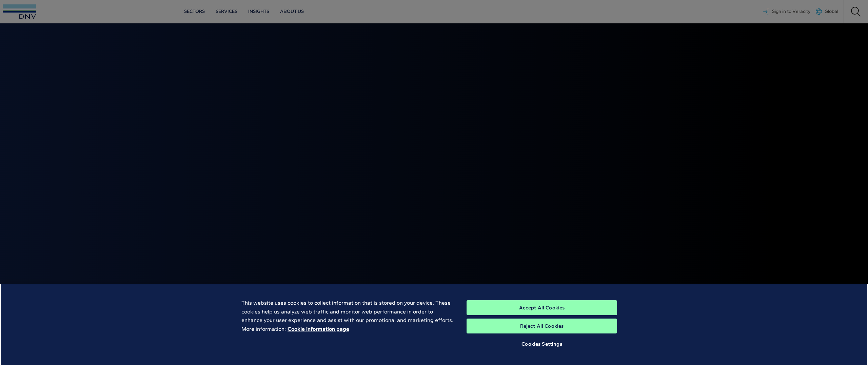Open the About Us menu
868x366 pixels.
pyautogui.click(x=292, y=12)
